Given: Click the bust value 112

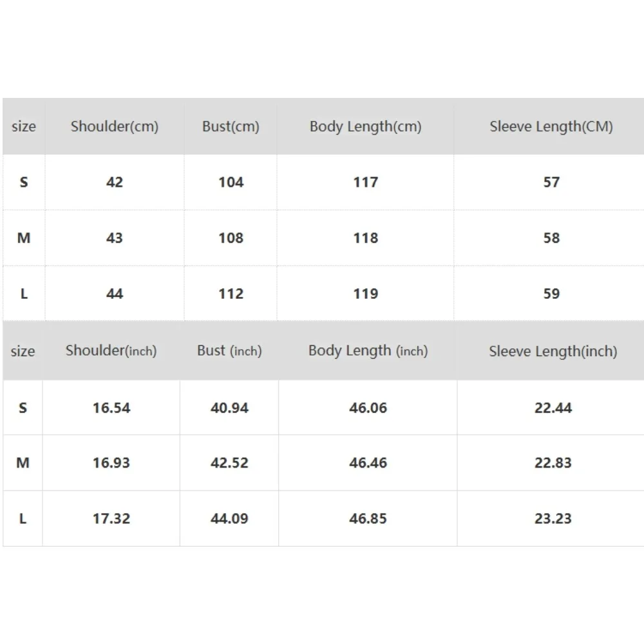Looking at the screenshot, I should 231,294.
